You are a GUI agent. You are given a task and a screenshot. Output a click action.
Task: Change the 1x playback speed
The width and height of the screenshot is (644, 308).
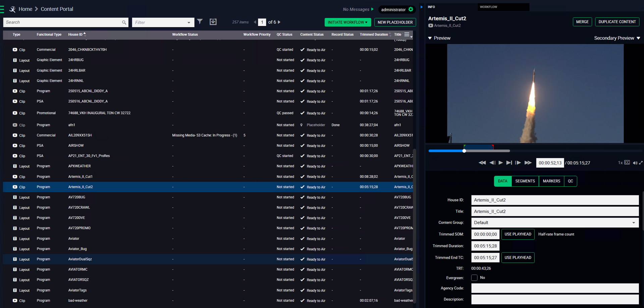point(620,163)
